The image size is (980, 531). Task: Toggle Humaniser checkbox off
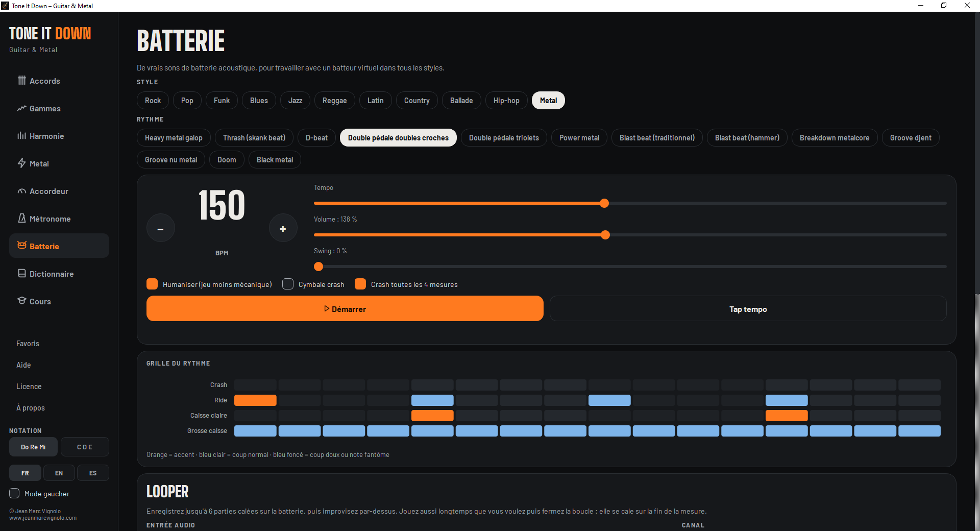pyautogui.click(x=152, y=284)
